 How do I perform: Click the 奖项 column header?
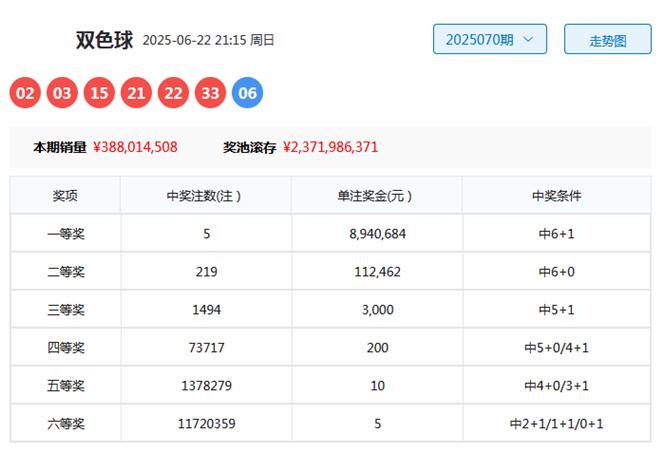tap(65, 195)
